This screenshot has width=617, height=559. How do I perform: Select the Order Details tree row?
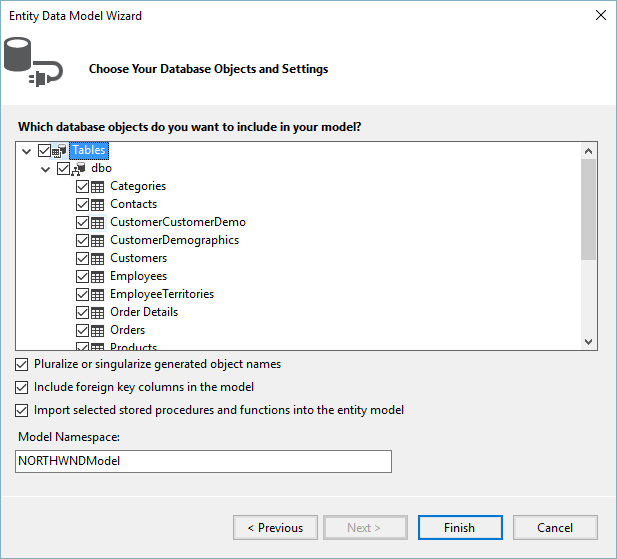coord(144,312)
